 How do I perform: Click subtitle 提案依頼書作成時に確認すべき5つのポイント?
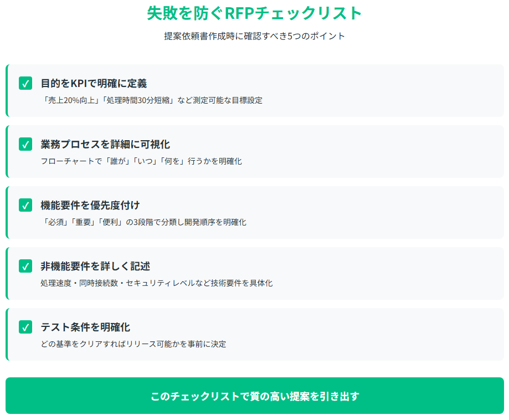(255, 36)
